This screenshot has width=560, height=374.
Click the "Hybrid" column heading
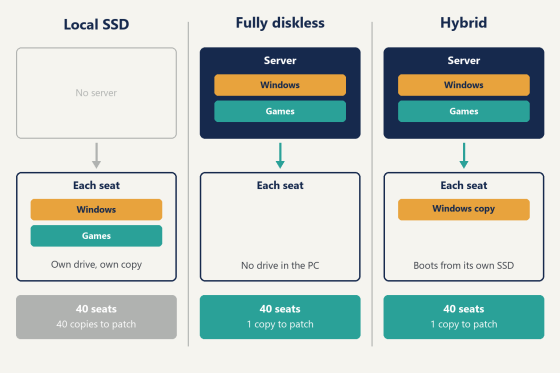pyautogui.click(x=464, y=23)
